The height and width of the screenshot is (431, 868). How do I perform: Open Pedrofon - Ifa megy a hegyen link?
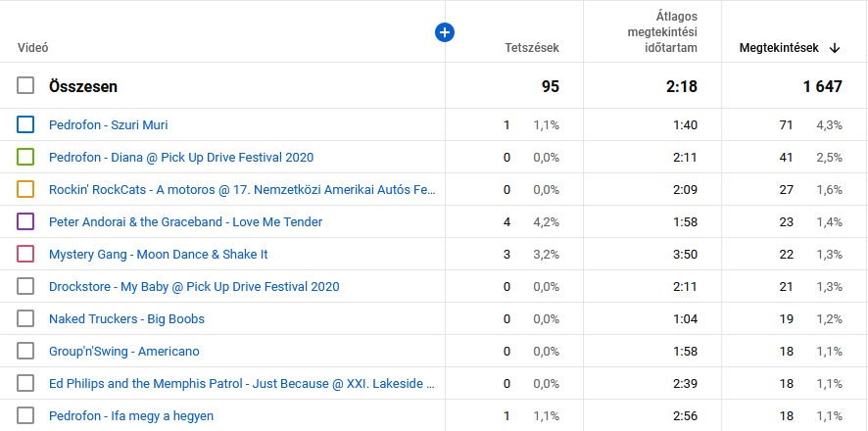[x=130, y=416]
